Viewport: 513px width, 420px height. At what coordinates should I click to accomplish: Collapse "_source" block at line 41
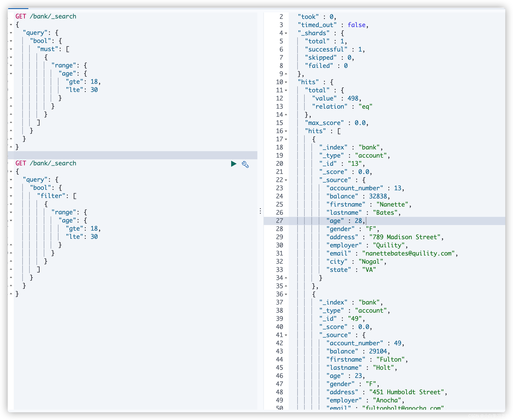pyautogui.click(x=286, y=335)
